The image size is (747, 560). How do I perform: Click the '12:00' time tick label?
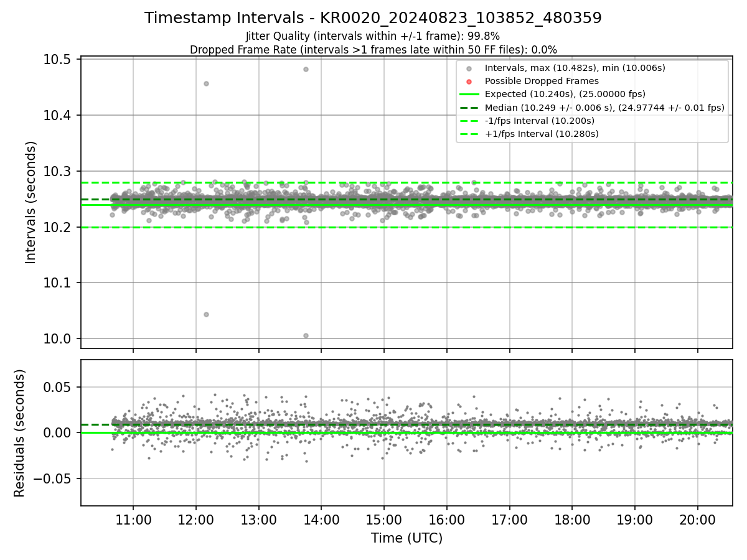pos(196,519)
